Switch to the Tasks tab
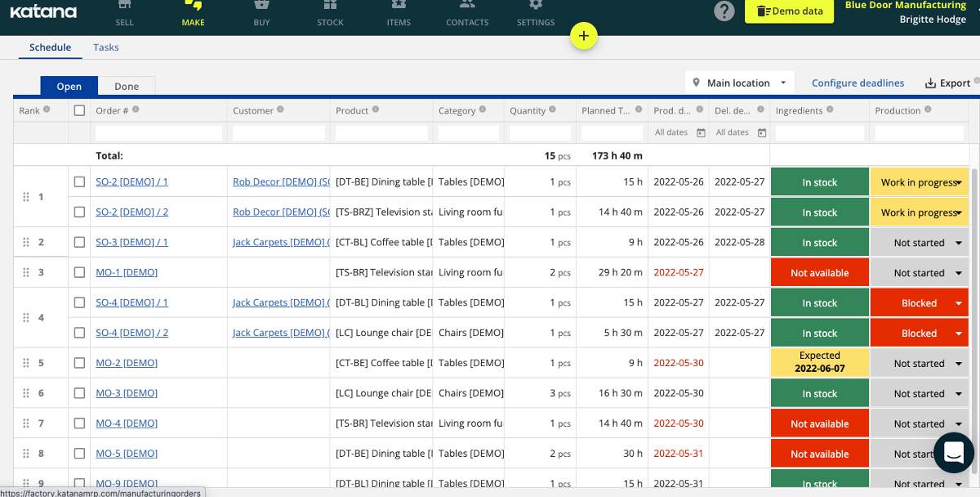The height and width of the screenshot is (497, 980). point(106,47)
